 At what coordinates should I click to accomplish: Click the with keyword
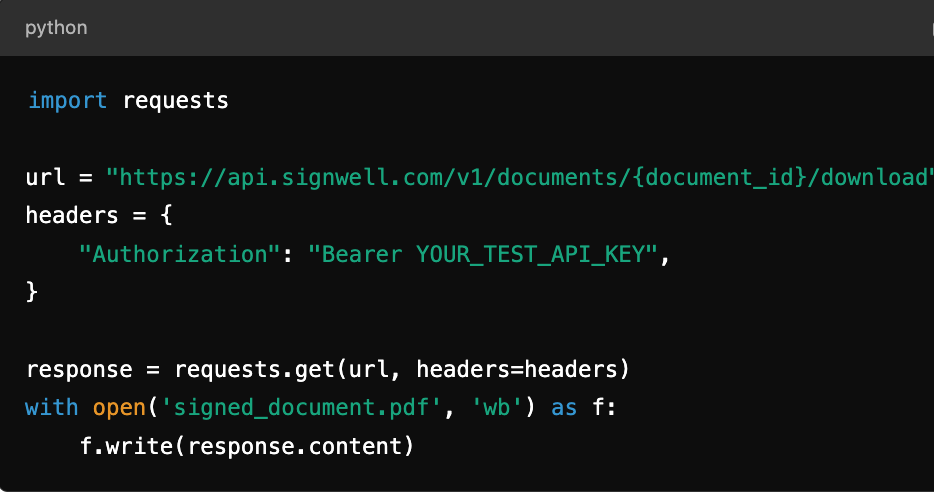(52, 408)
